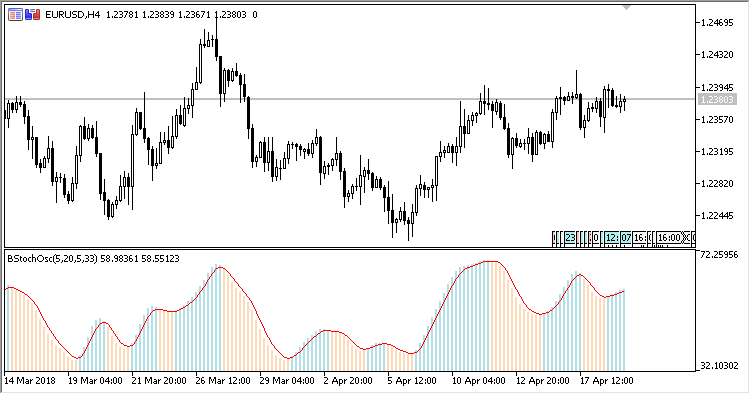
Task: Click the 32.10302 indicator scale minimum
Action: click(719, 366)
